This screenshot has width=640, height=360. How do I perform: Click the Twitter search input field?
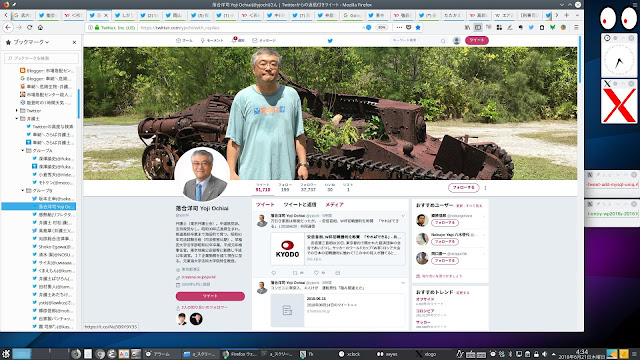[418, 40]
